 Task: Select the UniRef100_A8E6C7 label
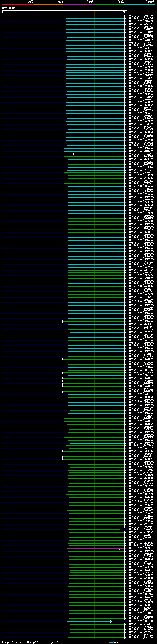coord(141,311)
